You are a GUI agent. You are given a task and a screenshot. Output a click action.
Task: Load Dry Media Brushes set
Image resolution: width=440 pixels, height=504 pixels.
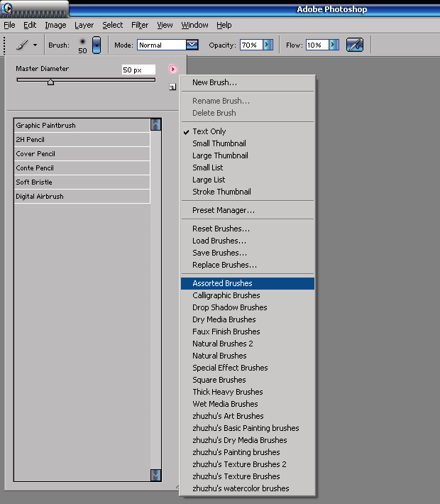[x=248, y=319]
